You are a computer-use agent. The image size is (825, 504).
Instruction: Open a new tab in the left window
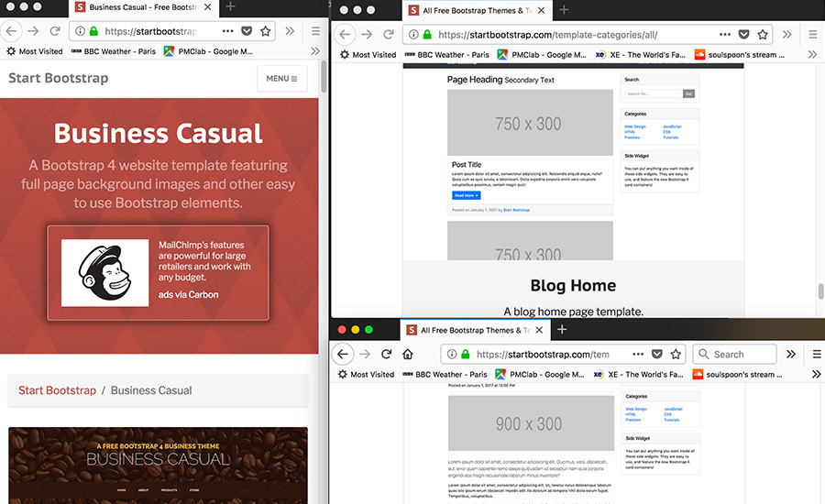tap(230, 6)
